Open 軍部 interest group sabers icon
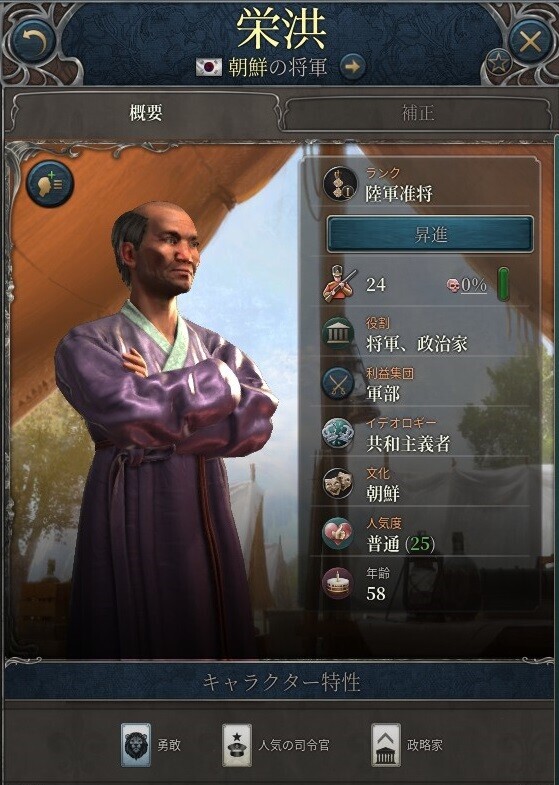 point(338,384)
